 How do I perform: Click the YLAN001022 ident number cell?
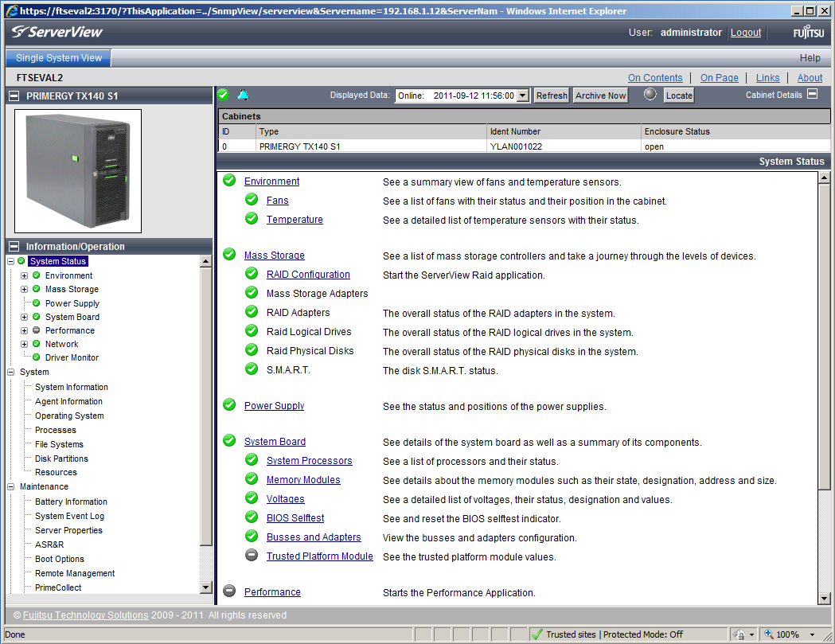564,146
